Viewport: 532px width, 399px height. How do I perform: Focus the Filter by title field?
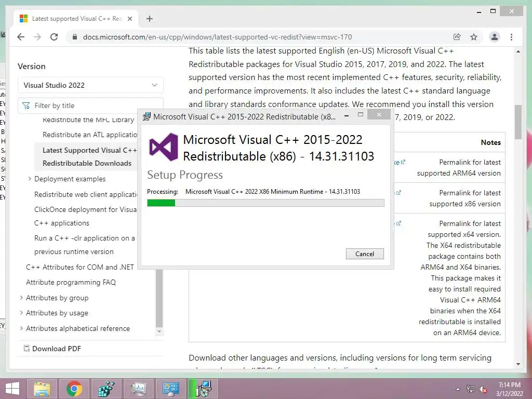coord(90,105)
